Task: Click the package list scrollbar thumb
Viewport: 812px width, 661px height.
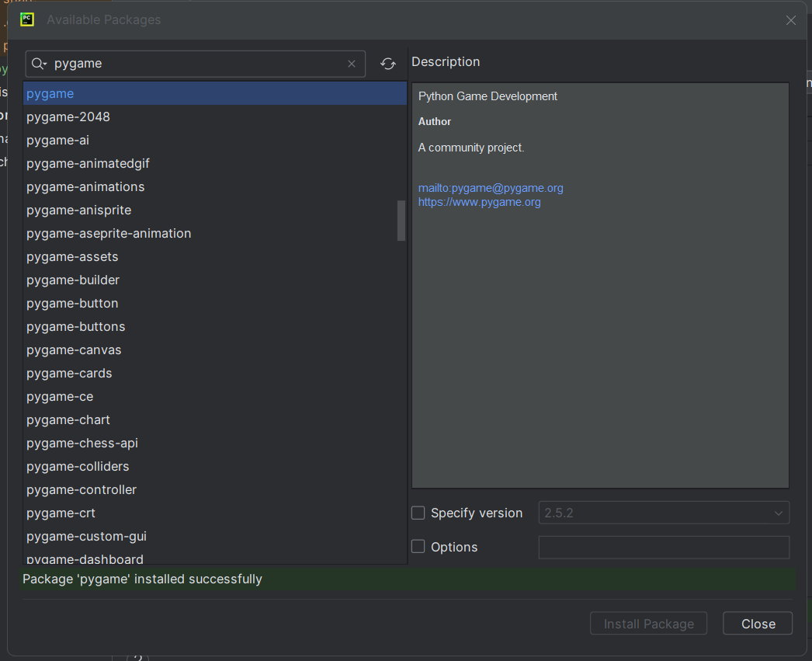Action: [x=401, y=221]
